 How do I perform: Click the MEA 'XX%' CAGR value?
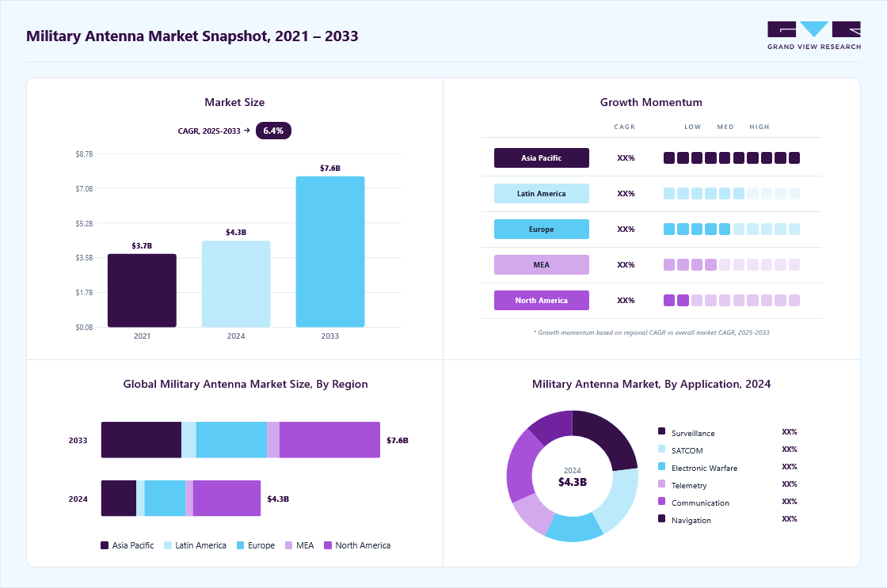(x=626, y=264)
